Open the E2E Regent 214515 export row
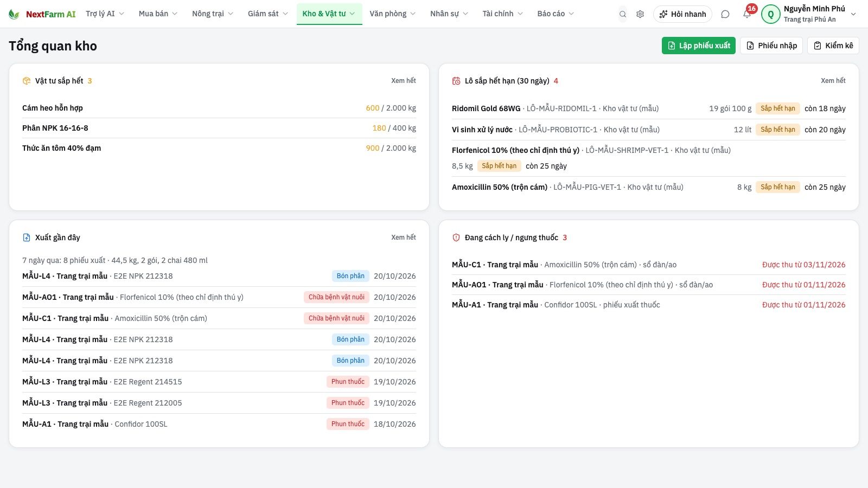868x488 pixels. click(x=219, y=382)
